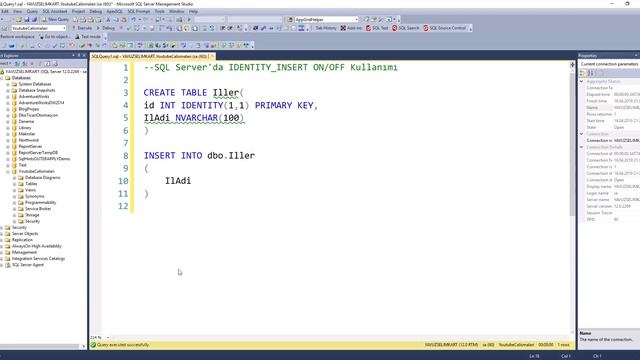Open the SQL Prompt menu
640x360 pixels.
pos(138,11)
